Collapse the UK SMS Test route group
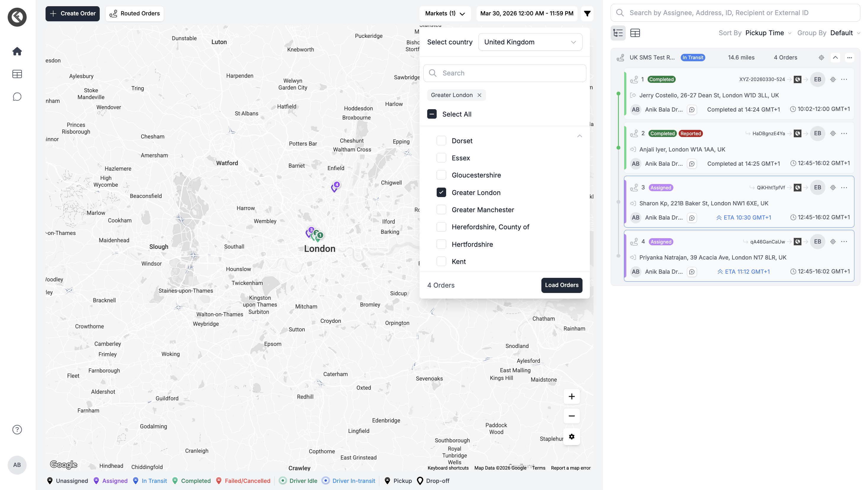 (835, 58)
